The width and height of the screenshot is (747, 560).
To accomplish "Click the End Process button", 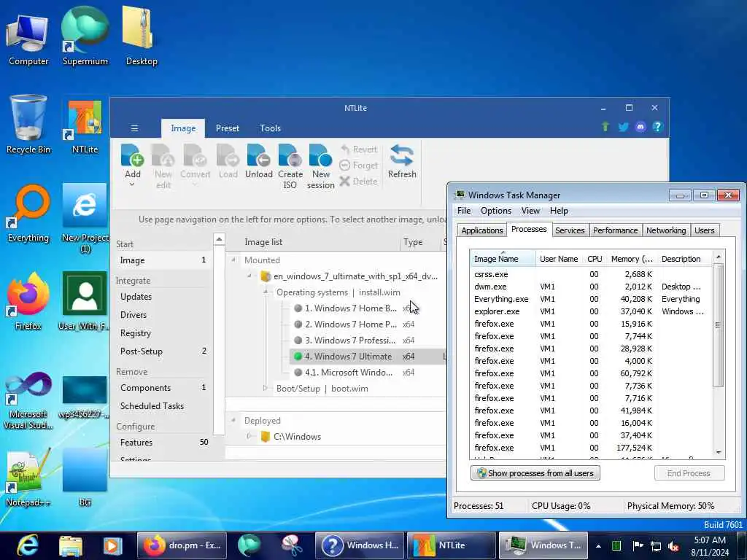I will [x=689, y=472].
